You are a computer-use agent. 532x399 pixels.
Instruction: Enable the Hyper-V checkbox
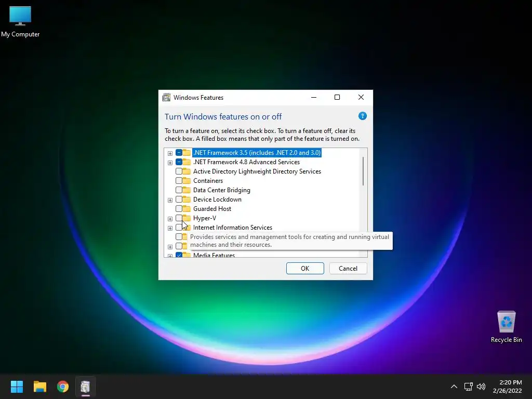click(x=179, y=218)
